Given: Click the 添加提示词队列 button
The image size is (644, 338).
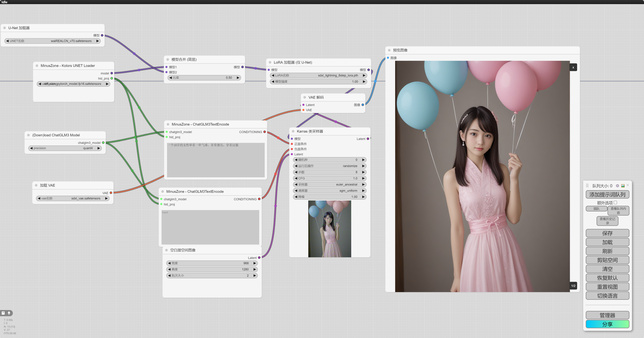Looking at the screenshot, I should pyautogui.click(x=607, y=195).
